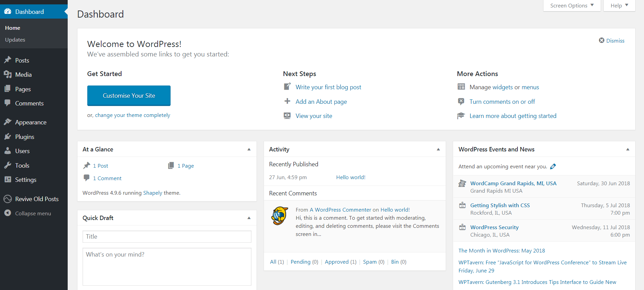Open the Help dropdown tab
The width and height of the screenshot is (644, 290).
tap(619, 5)
